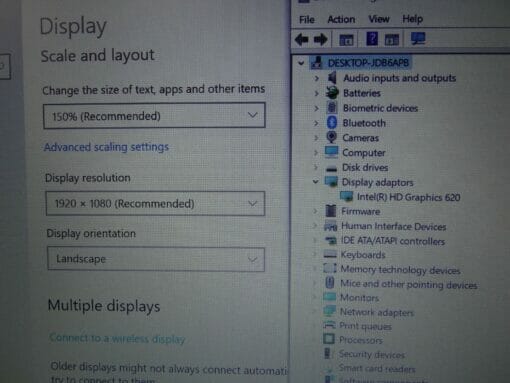Viewport: 510px width, 383px height.
Task: Expand the Biometric devices chevron
Action: 316,108
